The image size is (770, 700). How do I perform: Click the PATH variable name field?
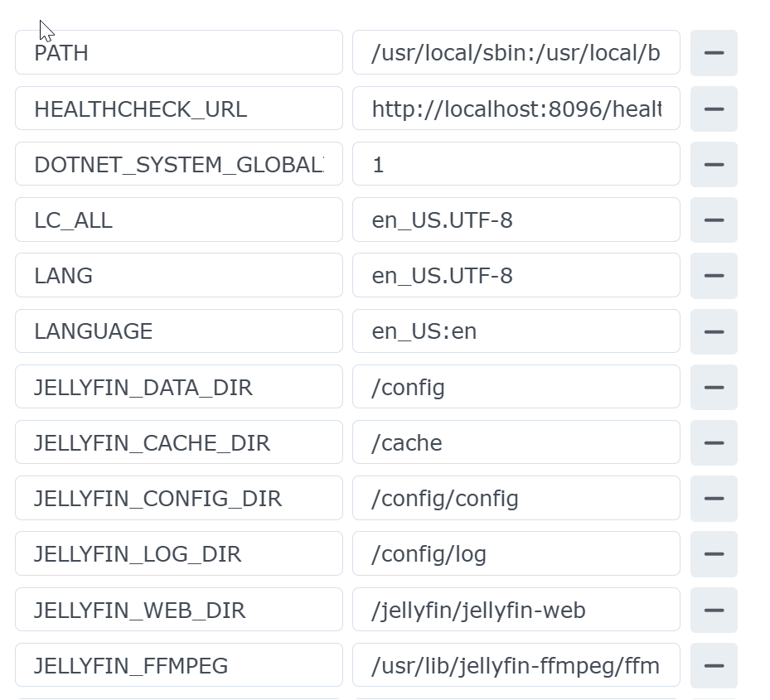[x=178, y=53]
